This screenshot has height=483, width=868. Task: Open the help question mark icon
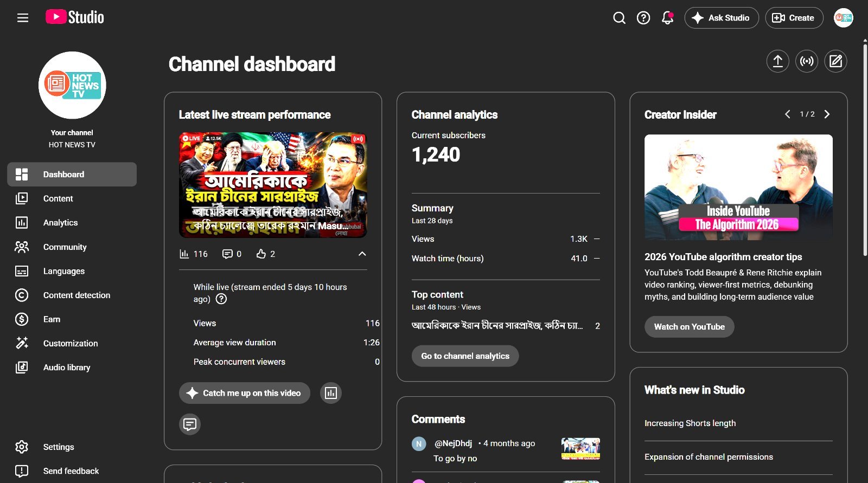click(x=643, y=18)
